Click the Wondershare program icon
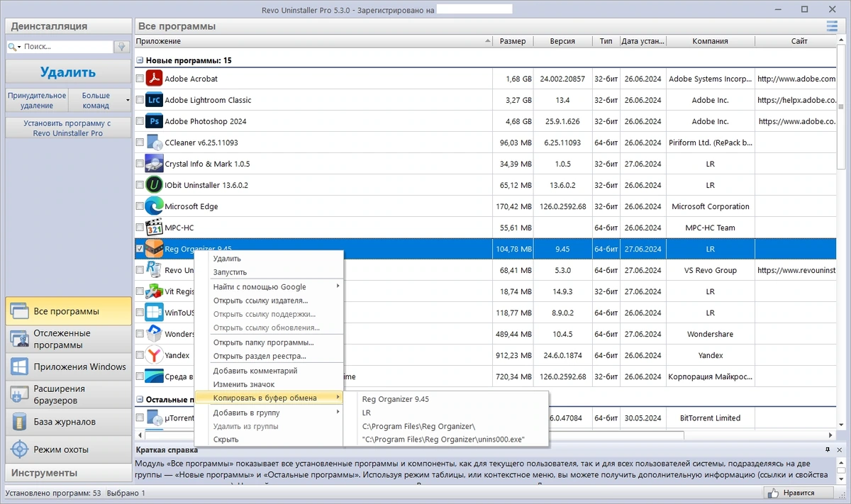This screenshot has width=851, height=504. (154, 334)
